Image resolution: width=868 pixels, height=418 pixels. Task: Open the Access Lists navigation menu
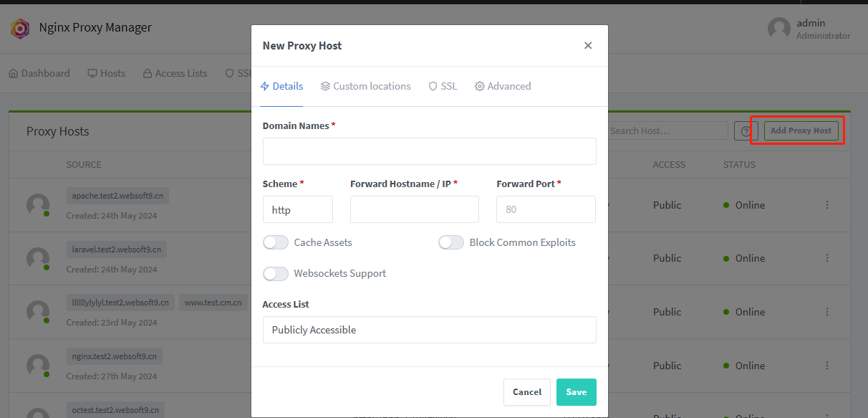[x=175, y=73]
